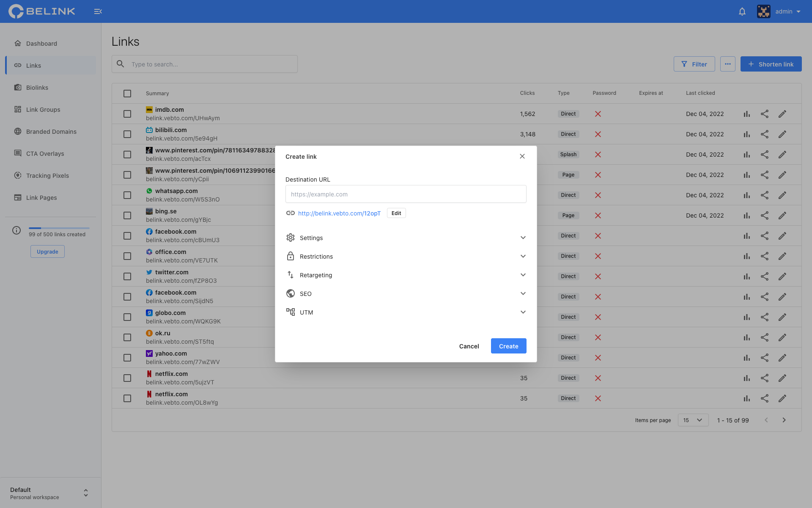The height and width of the screenshot is (508, 812).
Task: Edit the generated short link alias
Action: [x=396, y=213]
